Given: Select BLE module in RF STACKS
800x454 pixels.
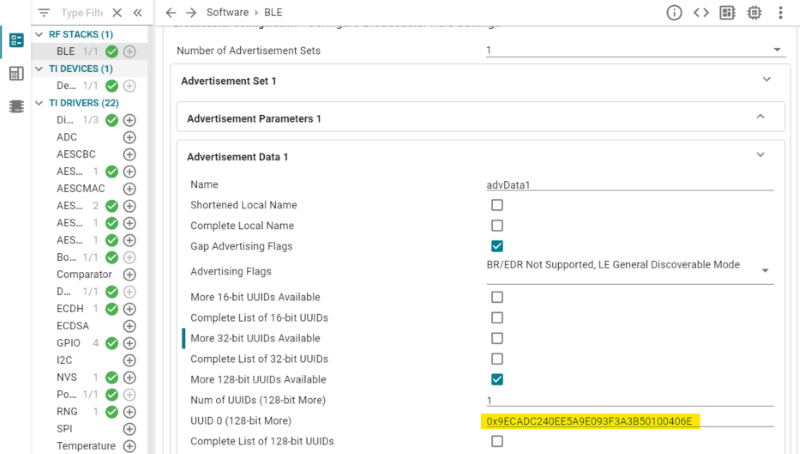Looking at the screenshot, I should pos(66,51).
